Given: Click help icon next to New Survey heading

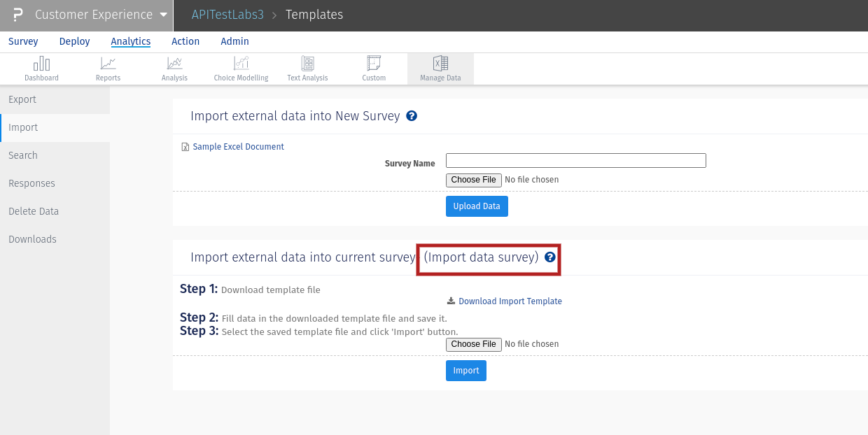Looking at the screenshot, I should tap(412, 116).
